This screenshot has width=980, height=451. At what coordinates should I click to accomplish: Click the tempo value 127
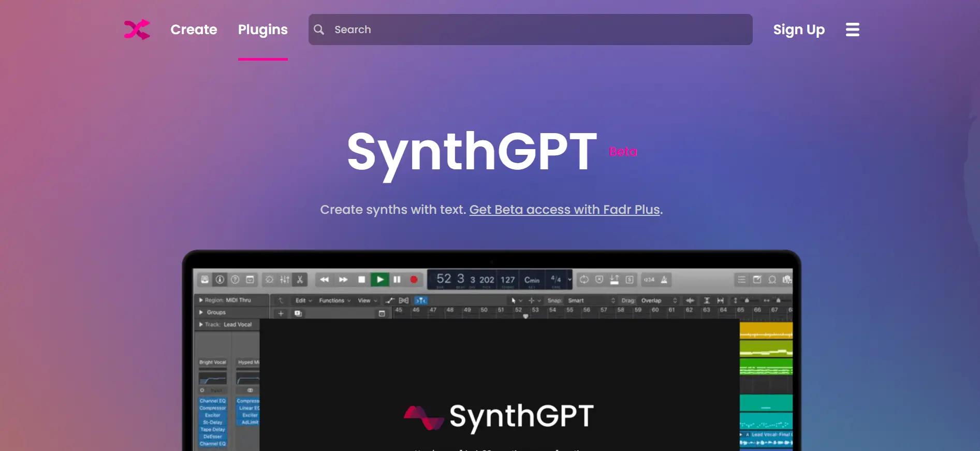(508, 280)
